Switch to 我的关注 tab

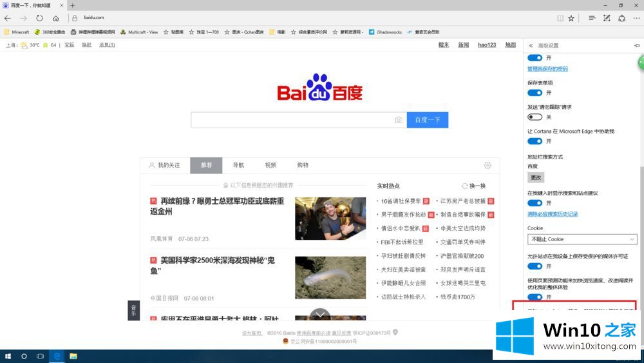165,165
